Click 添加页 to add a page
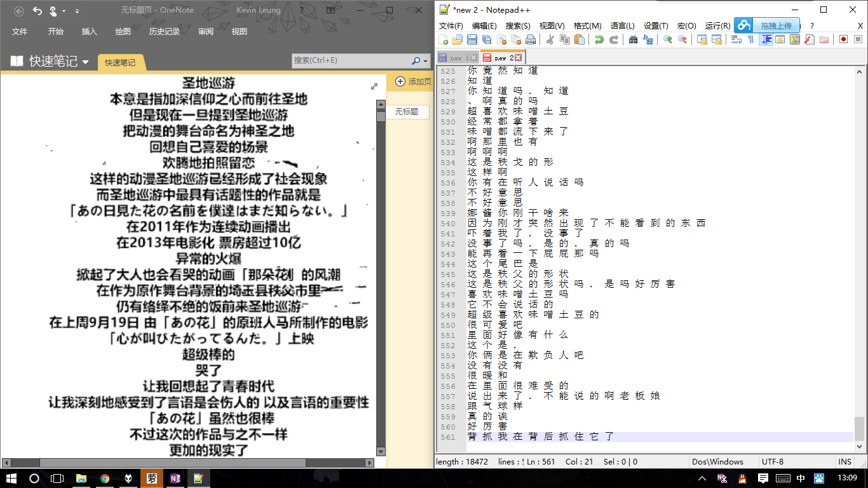Image resolution: width=868 pixels, height=488 pixels. click(x=413, y=81)
